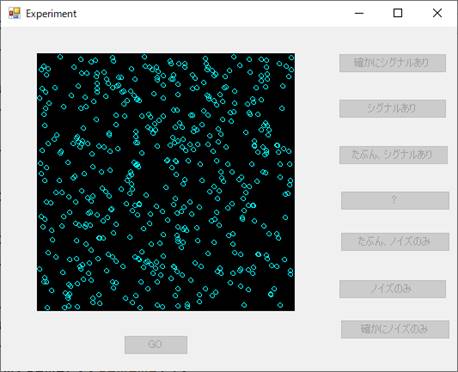Image resolution: width=458 pixels, height=372 pixels.
Task: Rate trial as probably noise only
Action: click(395, 242)
